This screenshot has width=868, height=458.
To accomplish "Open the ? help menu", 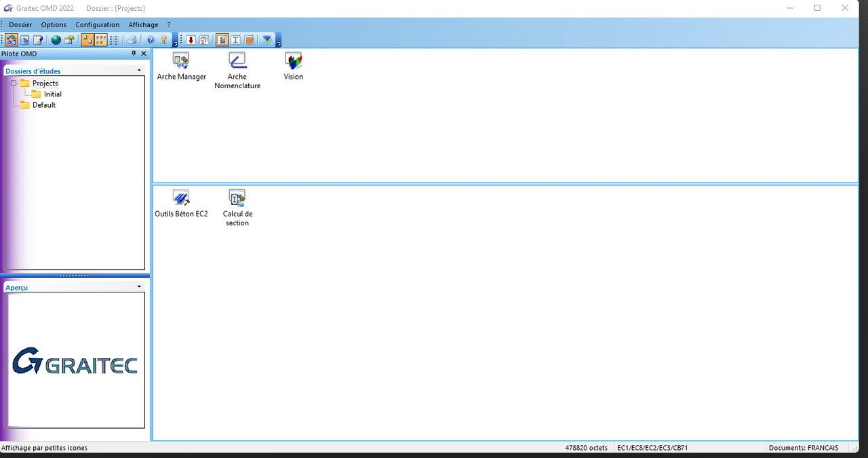I will click(169, 25).
